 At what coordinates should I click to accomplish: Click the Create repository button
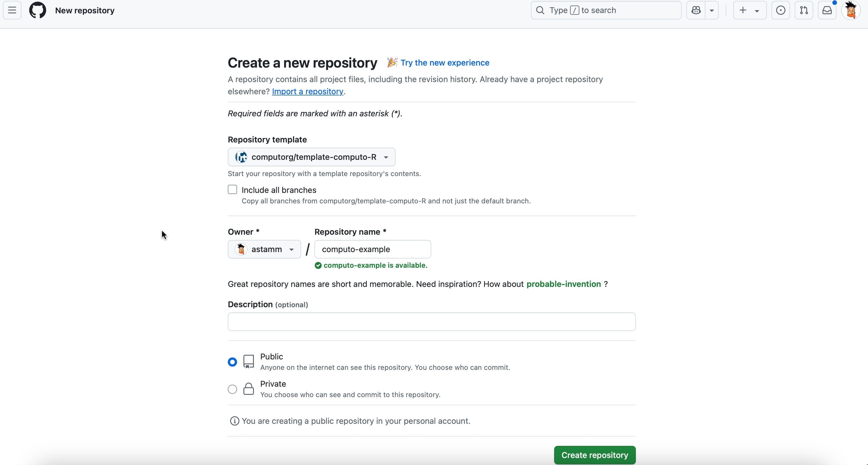pyautogui.click(x=595, y=455)
